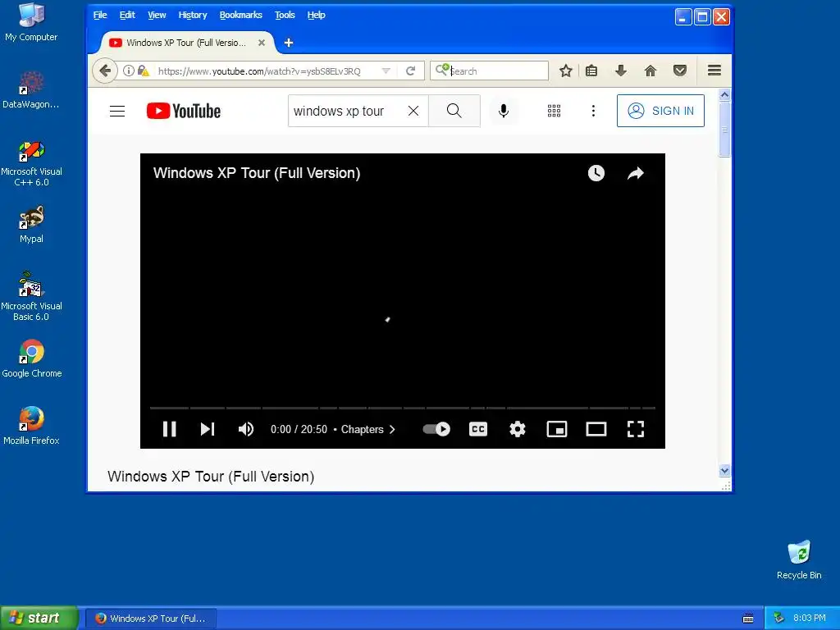This screenshot has width=840, height=630.
Task: Reload the current YouTube page
Action: tap(410, 71)
